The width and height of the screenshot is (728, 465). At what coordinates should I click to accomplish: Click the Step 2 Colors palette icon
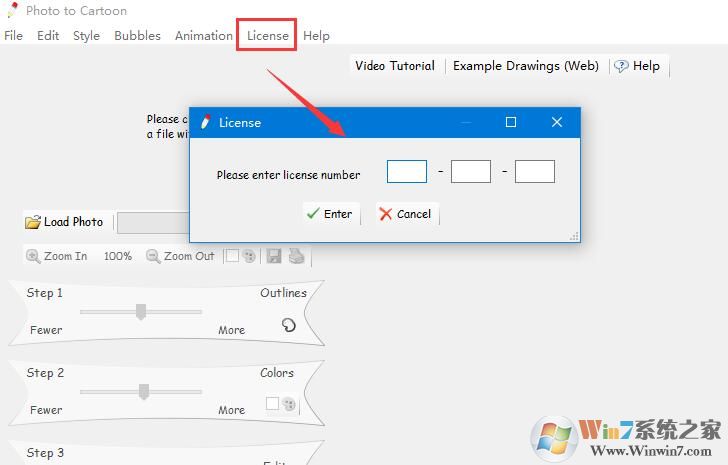(289, 404)
